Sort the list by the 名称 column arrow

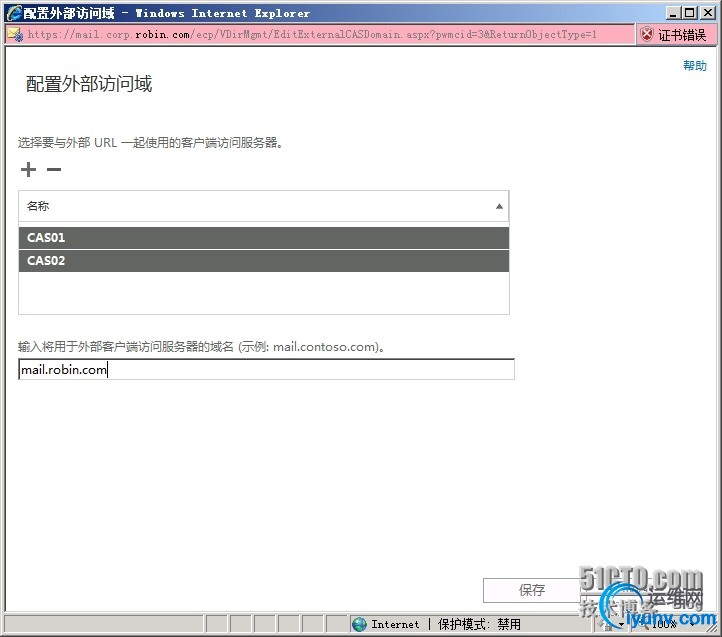(499, 206)
